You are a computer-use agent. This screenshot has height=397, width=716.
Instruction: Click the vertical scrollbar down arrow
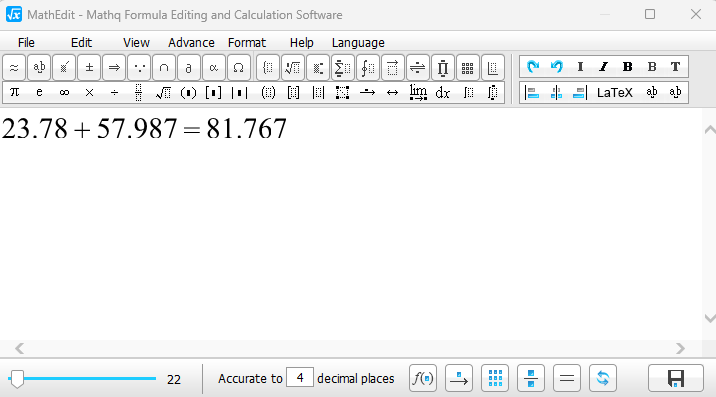pos(710,318)
